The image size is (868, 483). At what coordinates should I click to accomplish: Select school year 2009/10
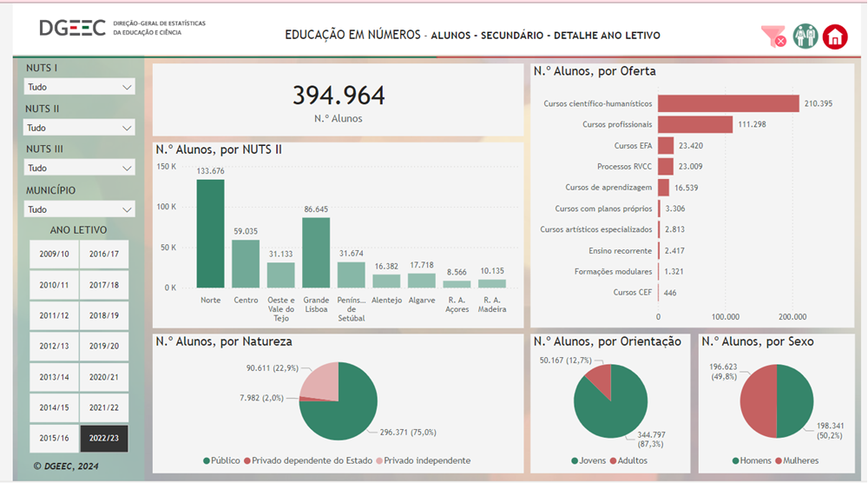pos(55,254)
